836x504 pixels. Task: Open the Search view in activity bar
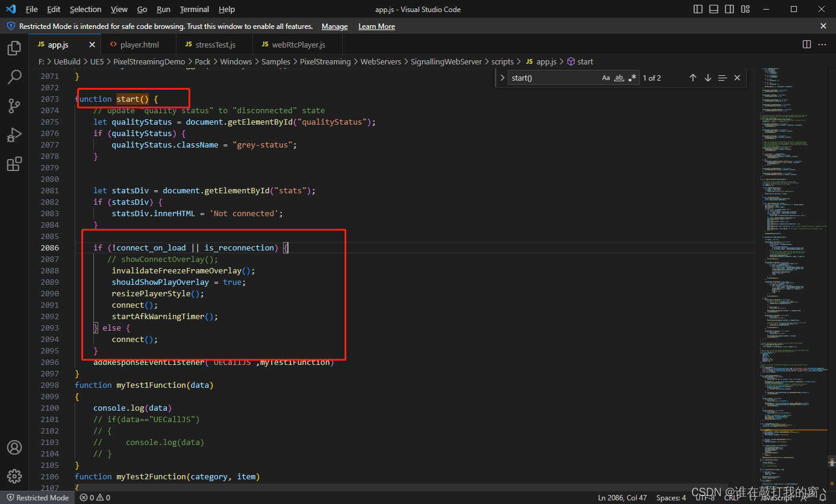pos(14,77)
